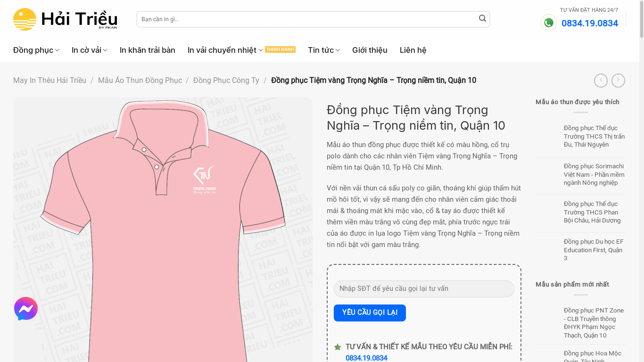The image size is (644, 362).
Task: Click Mẫu áo thun được yêu thích heading
Action: click(578, 102)
